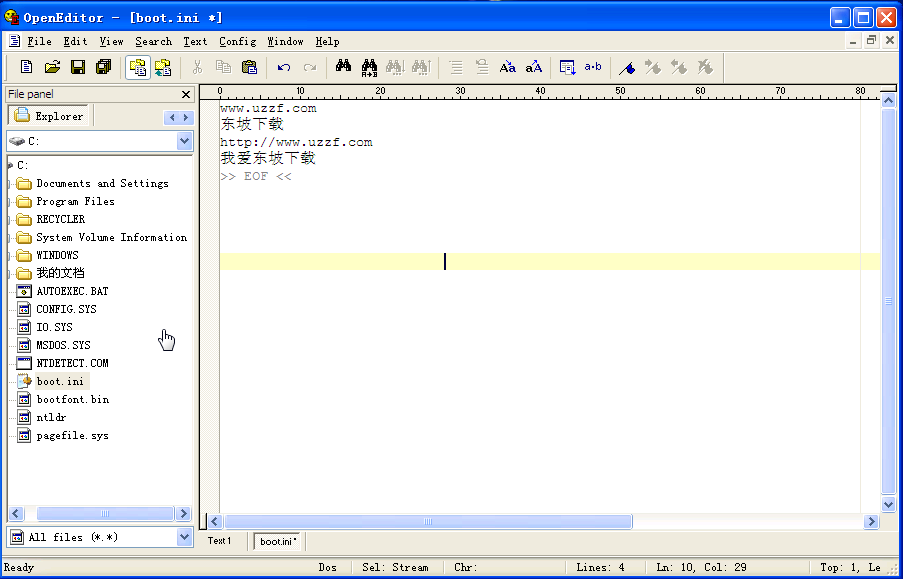The height and width of the screenshot is (579, 903).
Task: Select ntldr in file tree
Action: coord(51,417)
